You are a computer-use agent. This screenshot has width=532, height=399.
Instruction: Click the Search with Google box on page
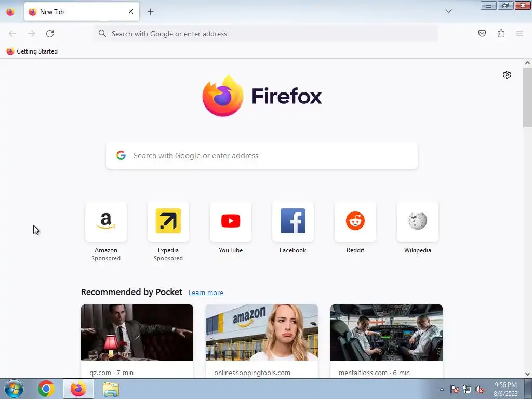[262, 156]
